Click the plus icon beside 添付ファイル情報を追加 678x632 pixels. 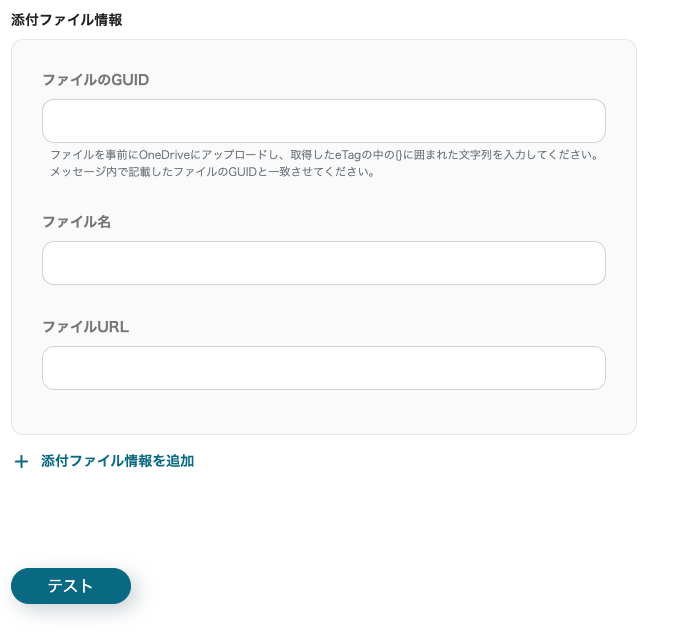22,462
